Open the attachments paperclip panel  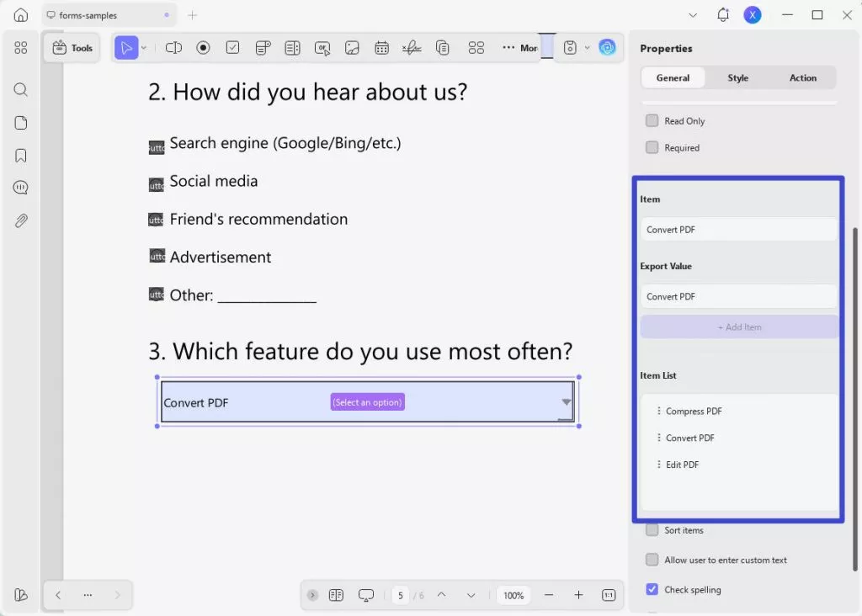click(x=21, y=220)
